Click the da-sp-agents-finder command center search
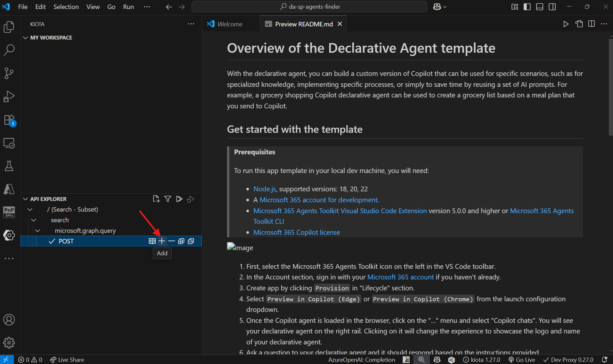613x364 pixels. click(x=309, y=7)
